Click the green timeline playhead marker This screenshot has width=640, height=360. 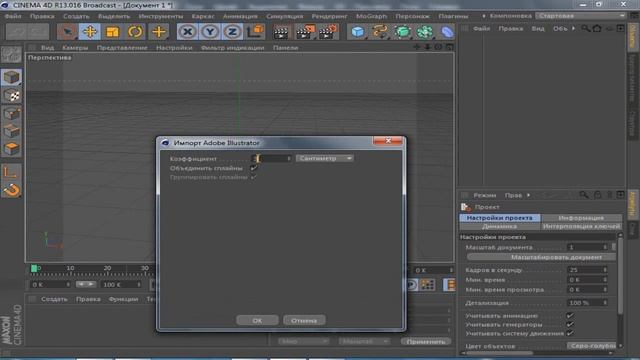click(34, 269)
